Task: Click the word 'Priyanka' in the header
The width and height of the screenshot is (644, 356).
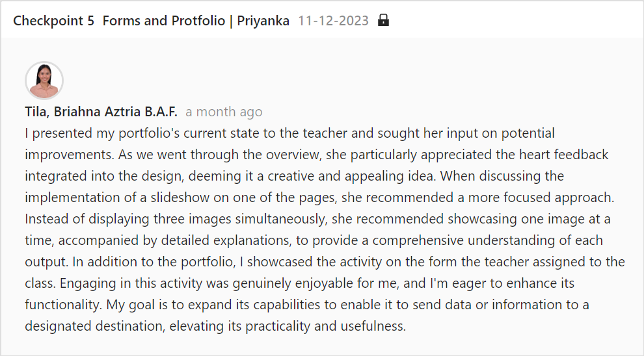Action: [263, 21]
